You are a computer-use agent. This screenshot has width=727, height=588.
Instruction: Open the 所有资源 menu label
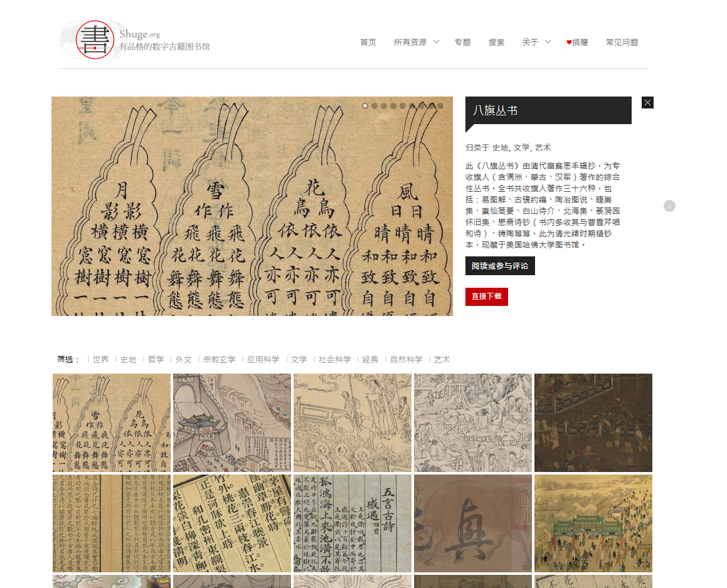point(410,42)
